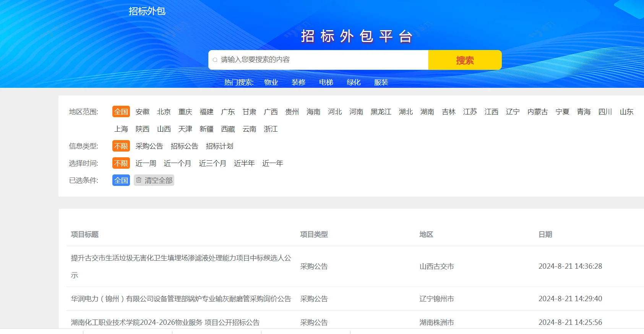Filter by region 甘肃
This screenshot has height=334, width=644.
click(x=250, y=111)
